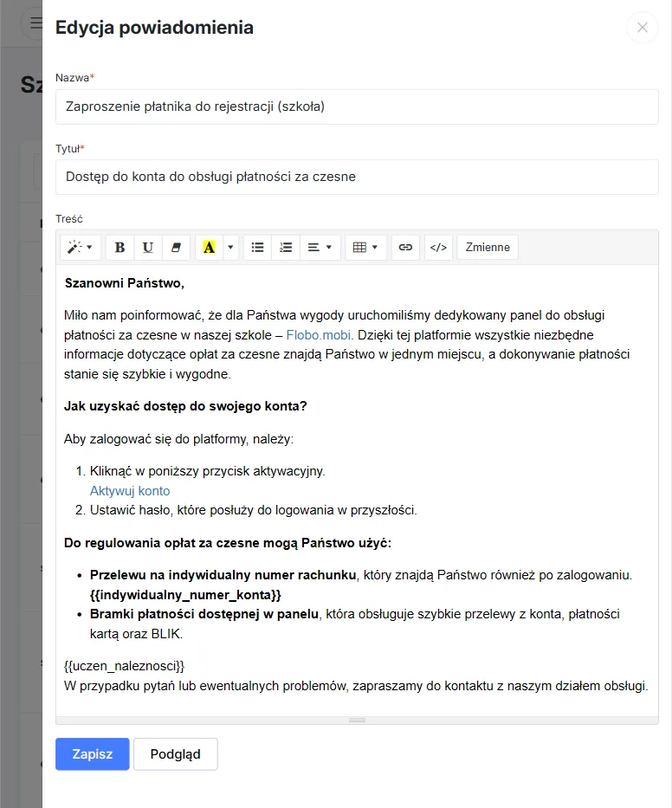672x808 pixels.
Task: Click the insert link icon
Action: pyautogui.click(x=405, y=247)
